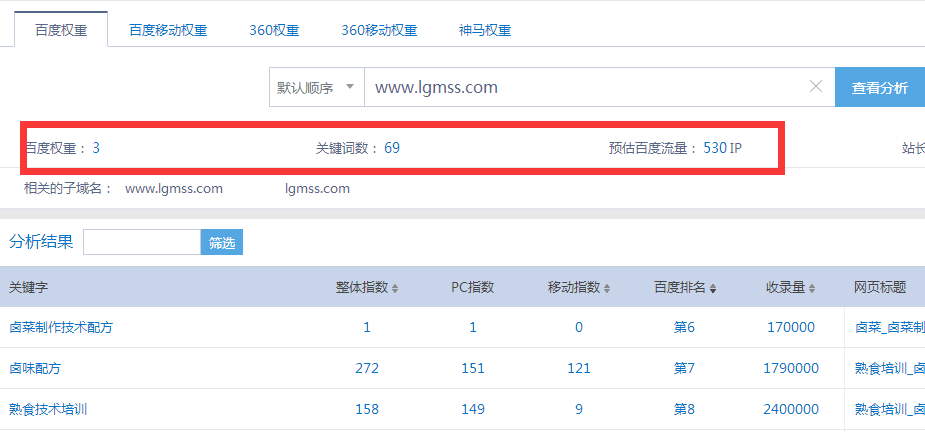The image size is (925, 432).
Task: Click the filter input next to 分析结果
Action: pyautogui.click(x=142, y=242)
